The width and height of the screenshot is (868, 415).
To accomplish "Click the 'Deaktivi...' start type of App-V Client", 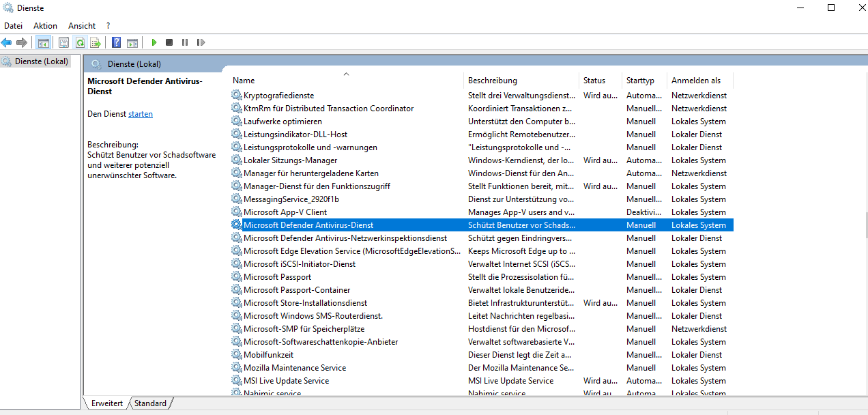I will tap(644, 212).
